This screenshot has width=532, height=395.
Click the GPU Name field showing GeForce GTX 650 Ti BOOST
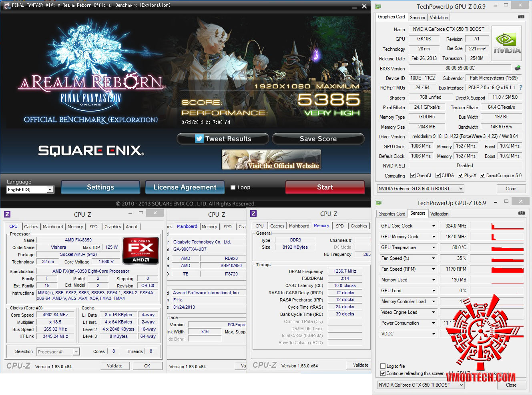click(x=448, y=29)
